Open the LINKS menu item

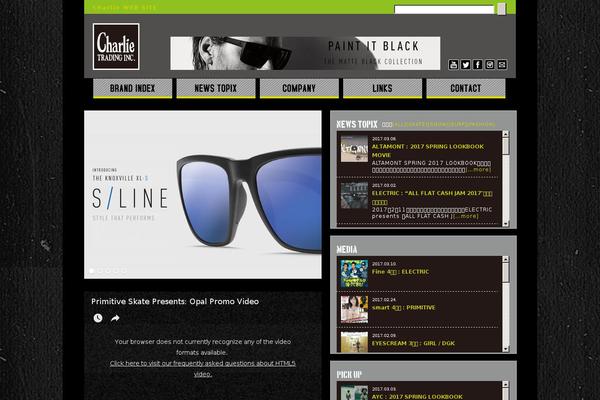tap(383, 88)
